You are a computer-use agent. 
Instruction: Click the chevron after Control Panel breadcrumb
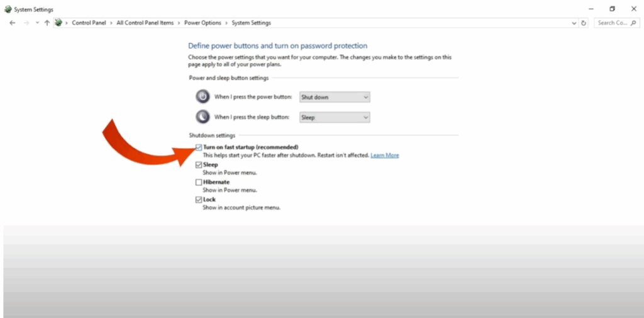point(111,23)
